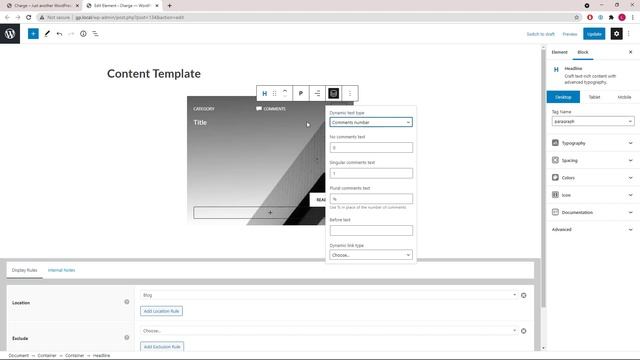Screen dimensions: 640x360
Task: Open the WordPress logo menu
Action: tap(10, 34)
